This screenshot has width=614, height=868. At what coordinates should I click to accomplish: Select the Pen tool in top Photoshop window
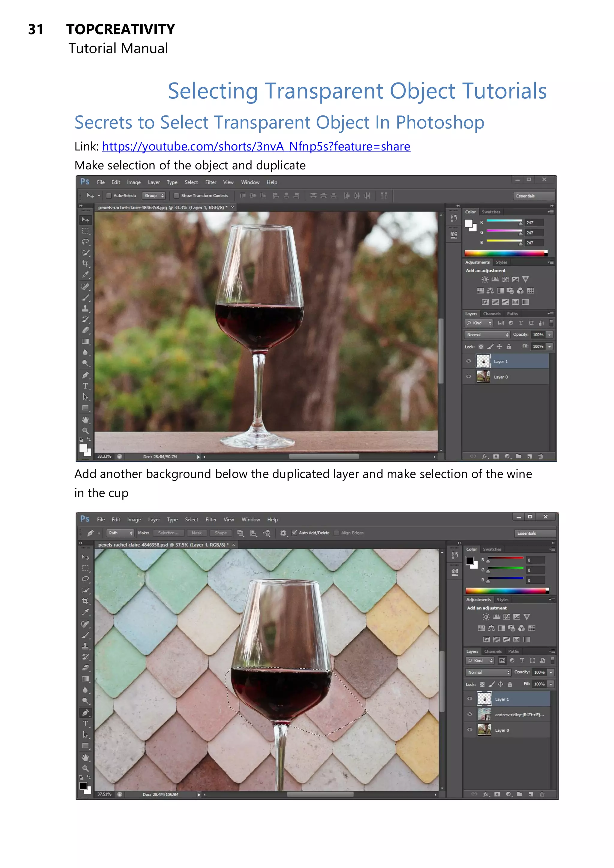coord(85,375)
